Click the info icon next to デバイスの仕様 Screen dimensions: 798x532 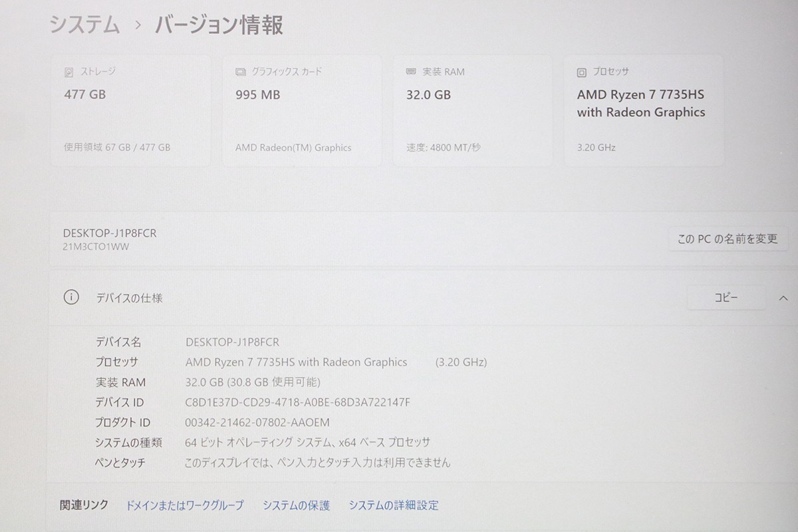click(71, 298)
